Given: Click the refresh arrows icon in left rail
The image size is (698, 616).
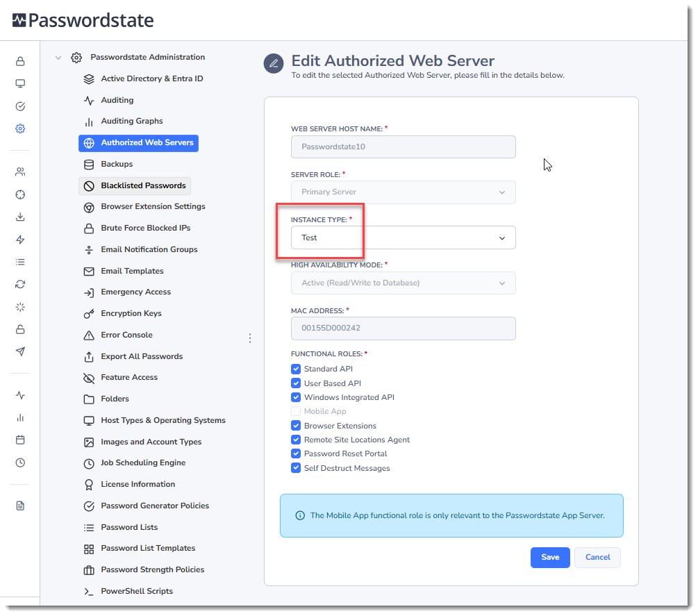Looking at the screenshot, I should pos(20,284).
